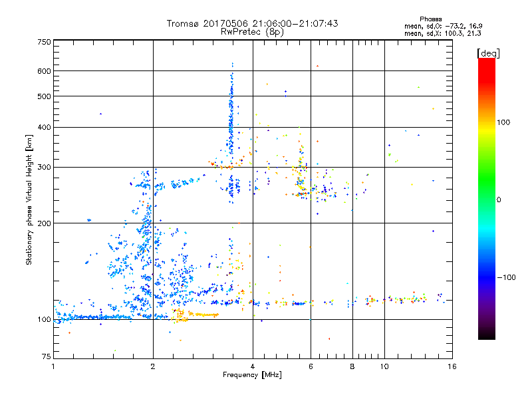Viewport: 532px width, 399px height.
Task: Click the colorbar label '0'
Action: [499, 200]
